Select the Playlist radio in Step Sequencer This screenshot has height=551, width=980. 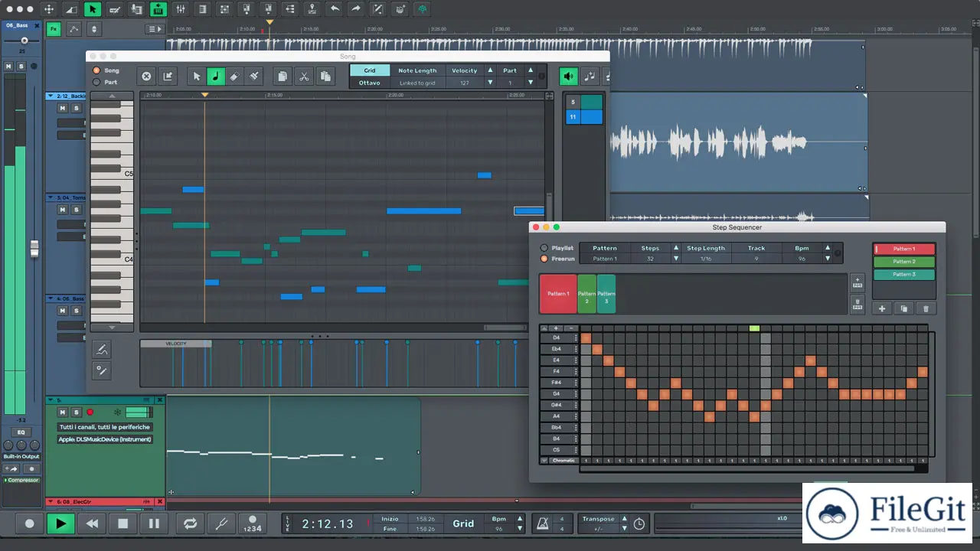544,248
